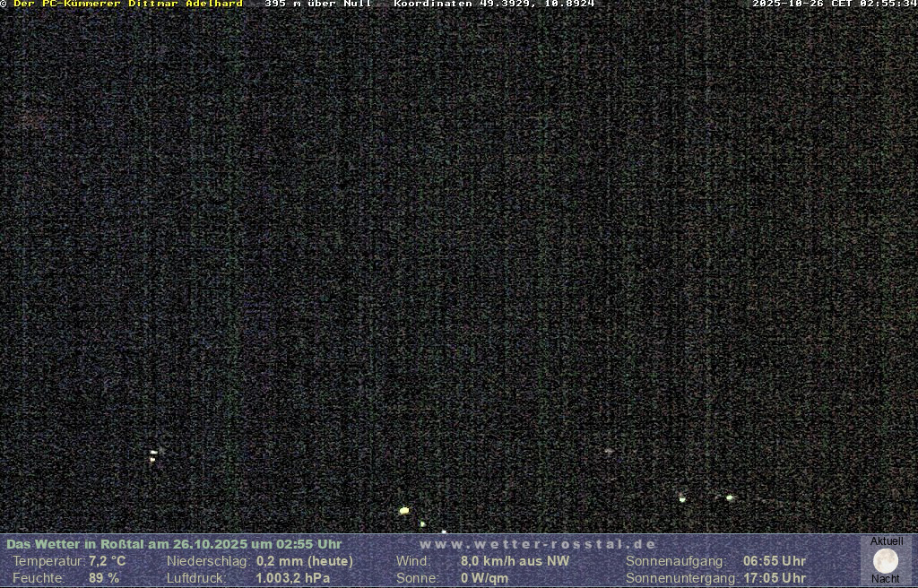Click the '395 m über Null' elevation text
This screenshot has width=918, height=588.
point(318,4)
